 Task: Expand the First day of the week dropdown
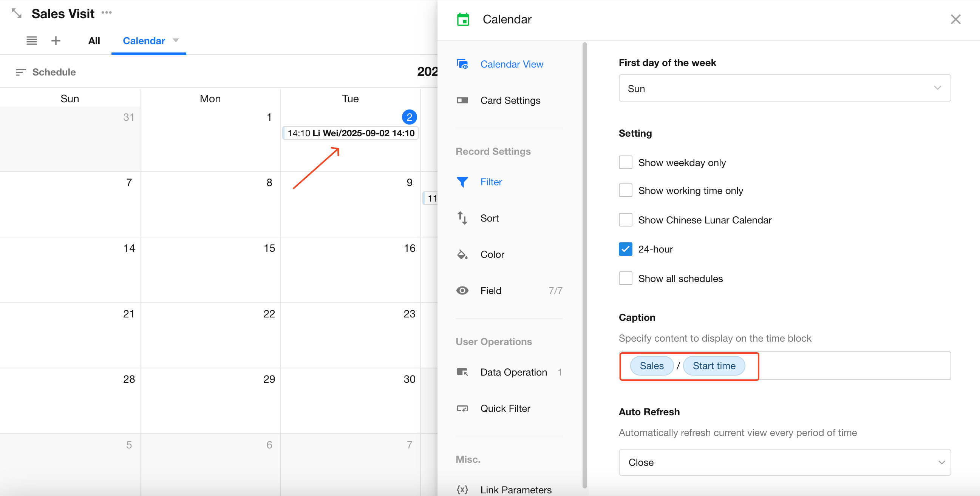click(784, 88)
